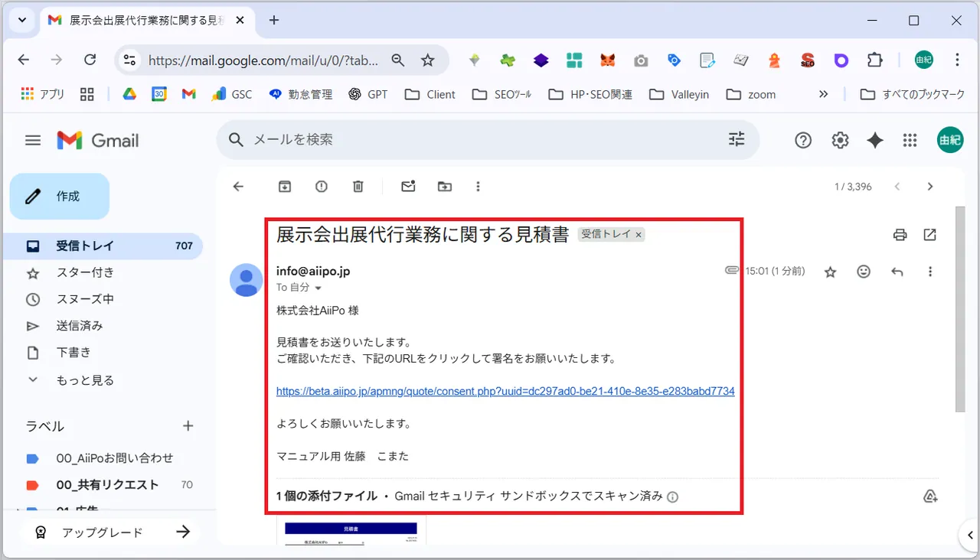
Task: Reply to the message
Action: pyautogui.click(x=897, y=272)
